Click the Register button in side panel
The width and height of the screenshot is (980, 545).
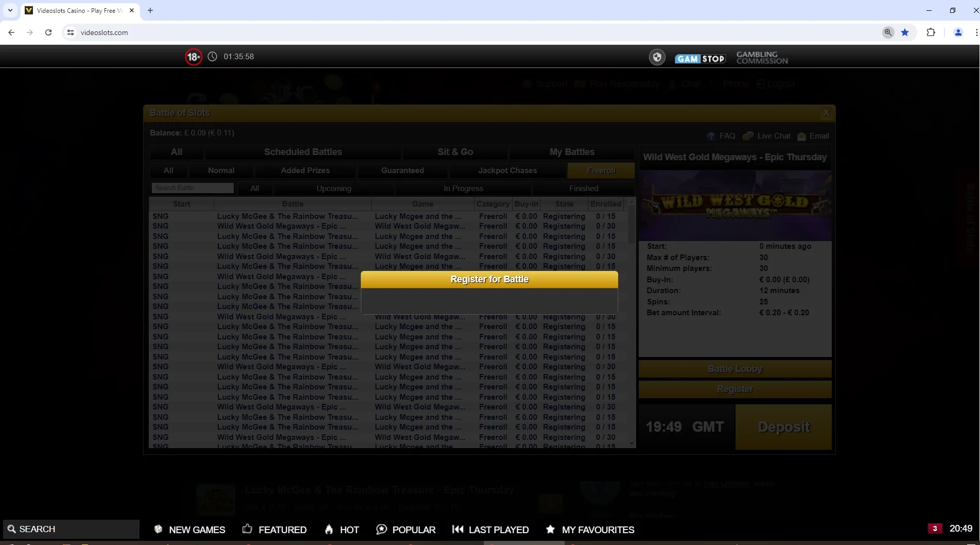tap(734, 389)
